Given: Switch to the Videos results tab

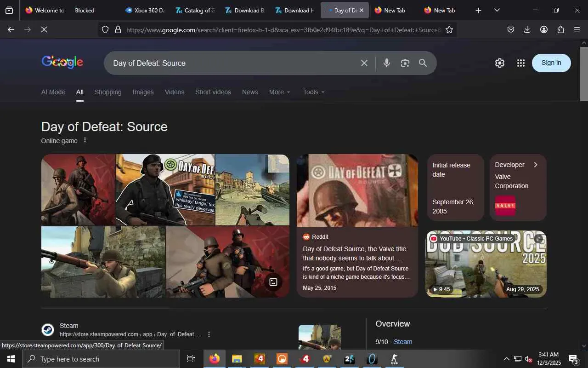Looking at the screenshot, I should [x=175, y=92].
